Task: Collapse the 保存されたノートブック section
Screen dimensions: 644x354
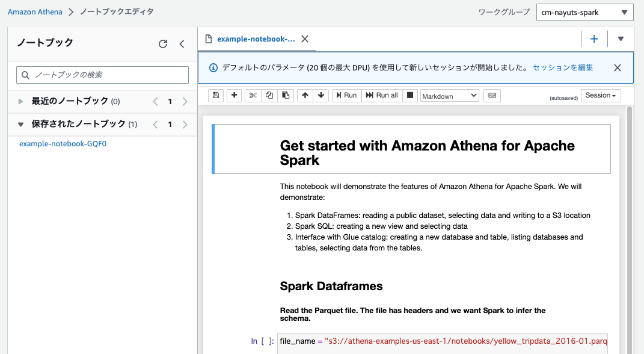Action: coord(21,123)
